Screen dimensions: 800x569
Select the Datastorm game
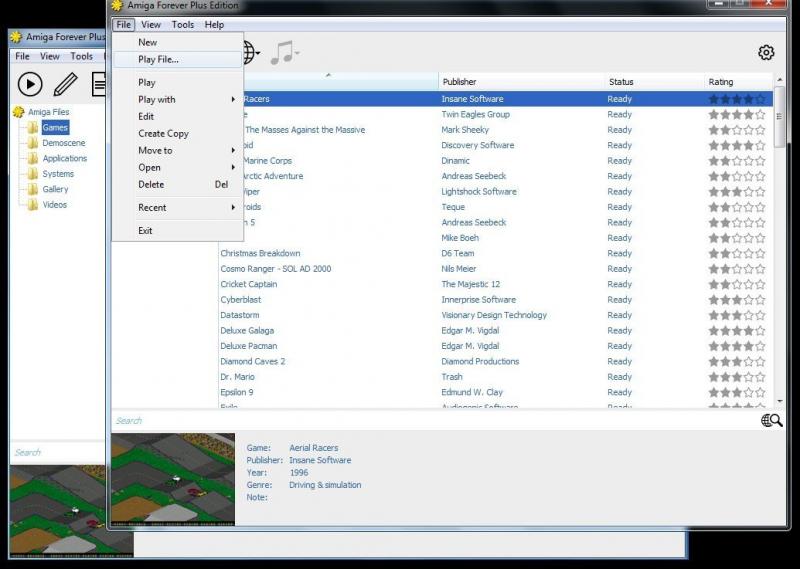495,315
